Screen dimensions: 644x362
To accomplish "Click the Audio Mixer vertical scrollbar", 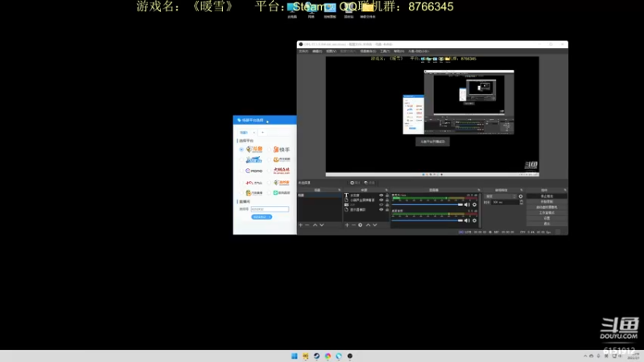I will tap(480, 210).
